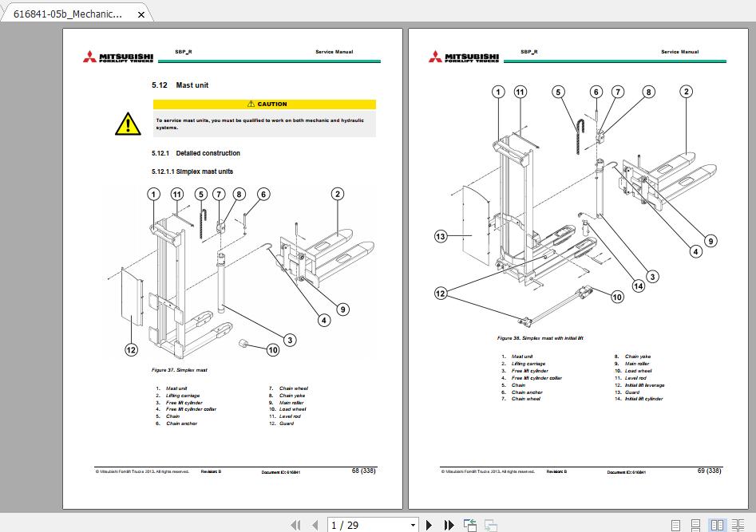Click the '5.12.1 Detailed construction' heading
This screenshot has width=756, height=532.
click(196, 153)
